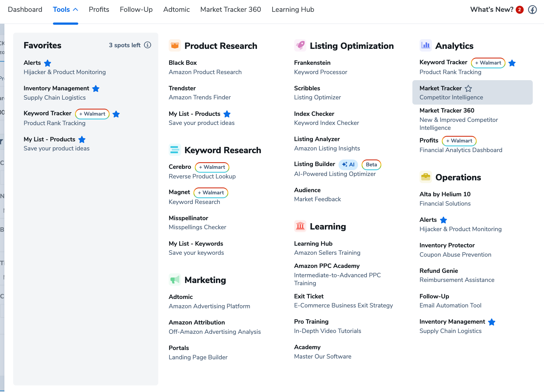This screenshot has width=544, height=392.
Task: Toggle Keyword Tracker star in Favorites panel
Action: (x=116, y=114)
